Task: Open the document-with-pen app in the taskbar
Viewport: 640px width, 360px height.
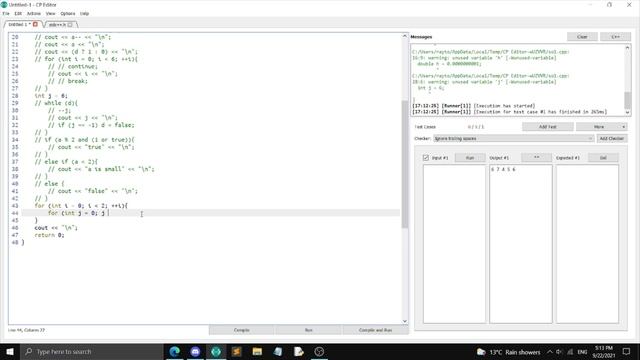Action: pyautogui.click(x=299, y=351)
